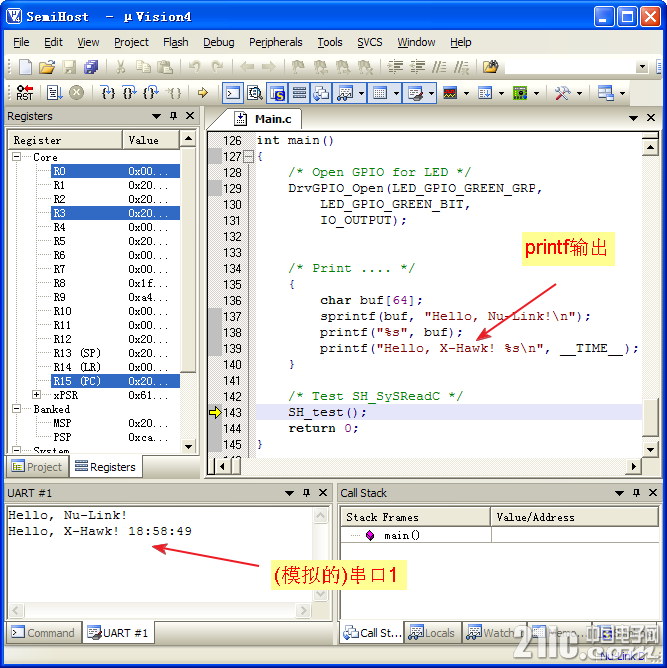Open the SVCS menu
The height and width of the screenshot is (668, 667).
(369, 42)
